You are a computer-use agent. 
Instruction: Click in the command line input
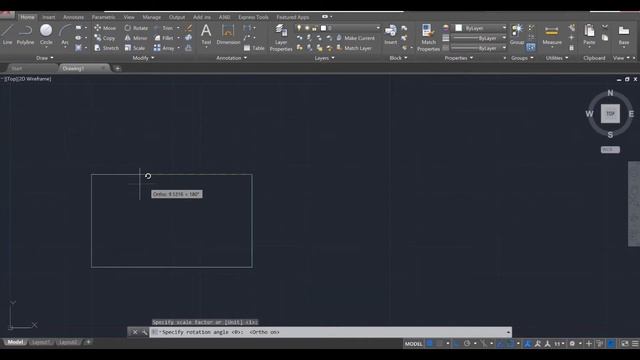pos(331,332)
